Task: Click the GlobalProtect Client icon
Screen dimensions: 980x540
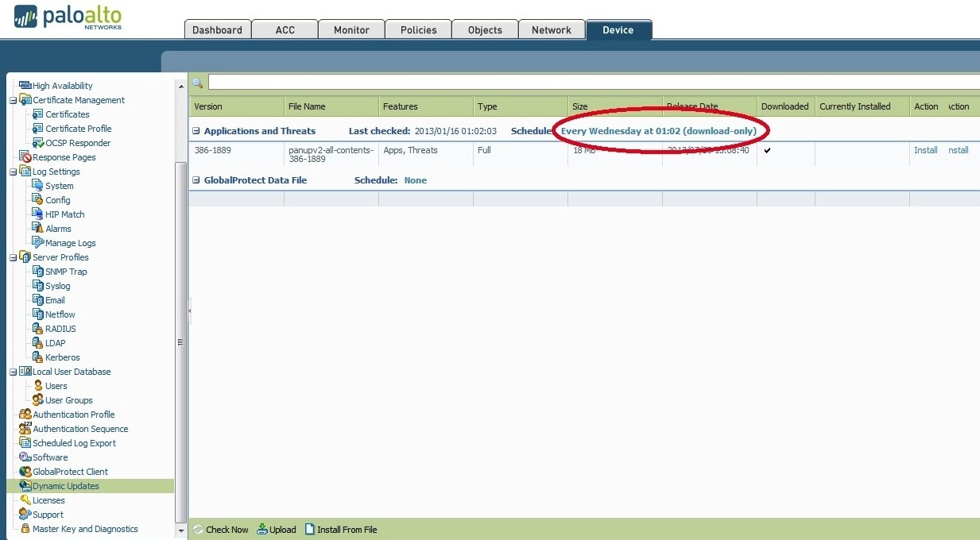Action: pyautogui.click(x=25, y=472)
